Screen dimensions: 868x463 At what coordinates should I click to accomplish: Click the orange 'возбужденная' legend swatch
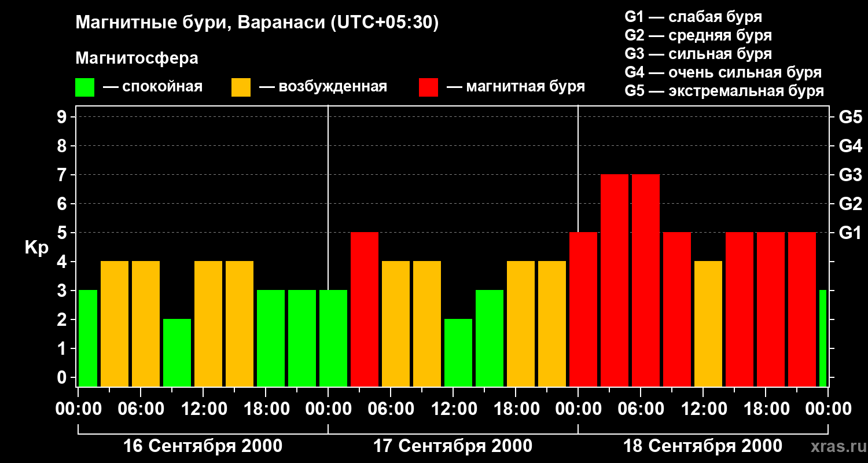[x=241, y=87]
